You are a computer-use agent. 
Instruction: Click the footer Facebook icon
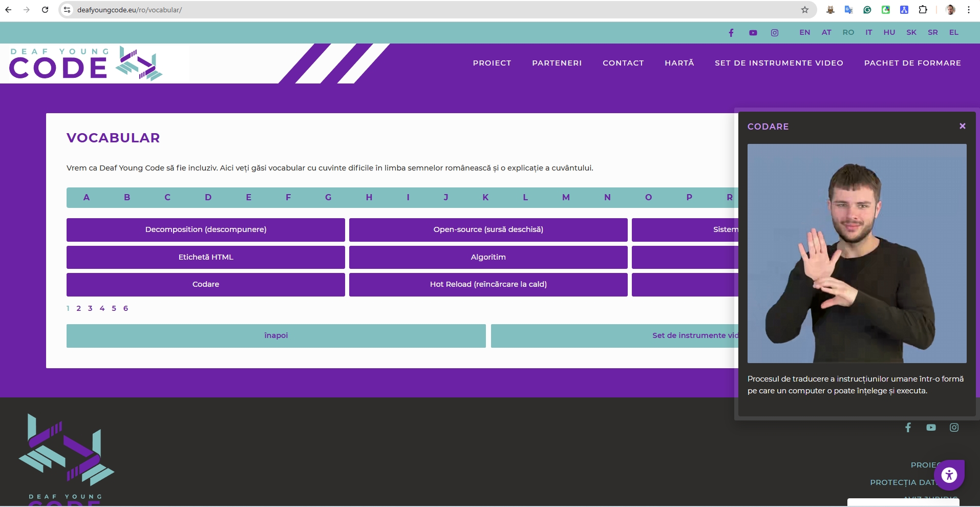pyautogui.click(x=908, y=428)
